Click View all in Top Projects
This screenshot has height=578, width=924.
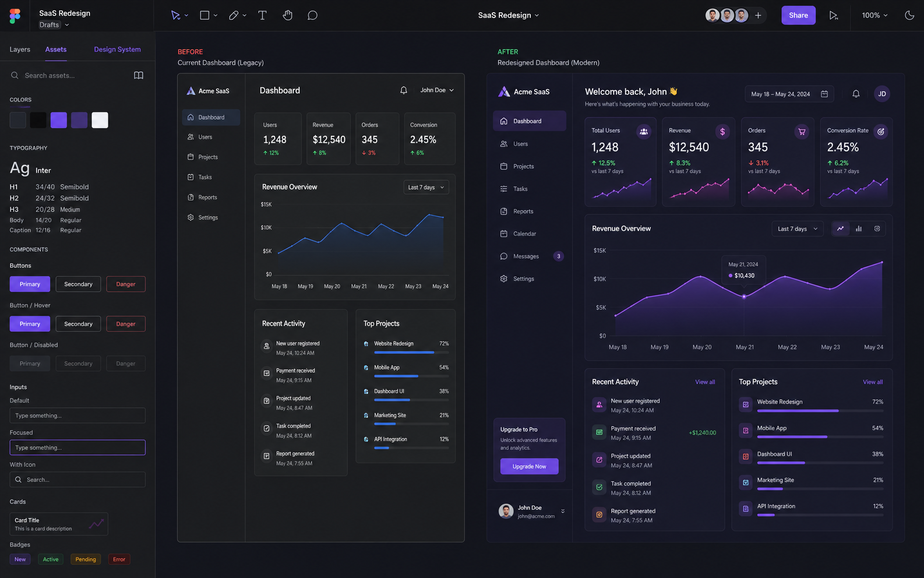pyautogui.click(x=873, y=382)
